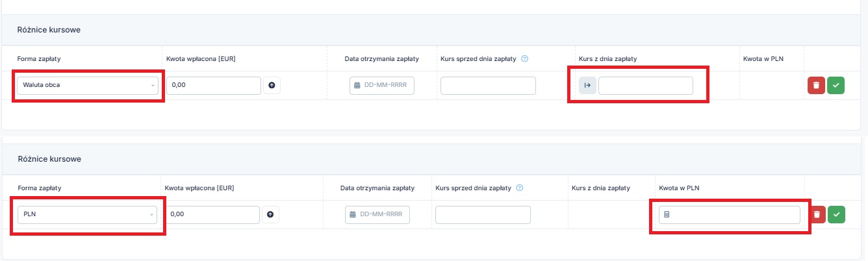The image size is (868, 261).
Task: Open the DD-MM-RRRR date field in PLN row
Action: pos(377,214)
